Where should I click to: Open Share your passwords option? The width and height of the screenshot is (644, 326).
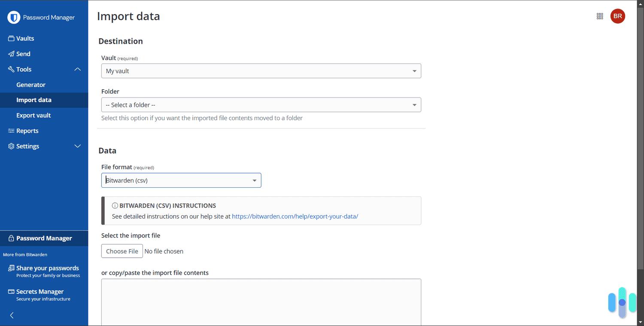47,268
